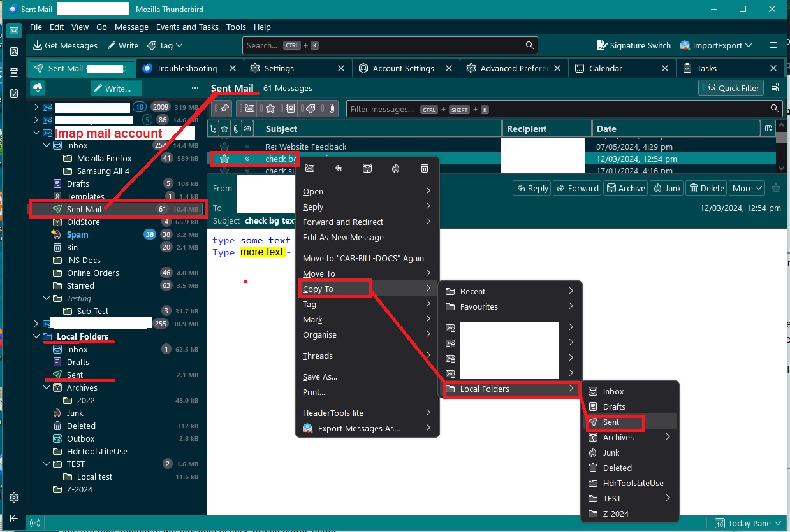Collapse the Imap Inbox folder expander
Image resolution: width=790 pixels, height=532 pixels.
click(x=47, y=146)
